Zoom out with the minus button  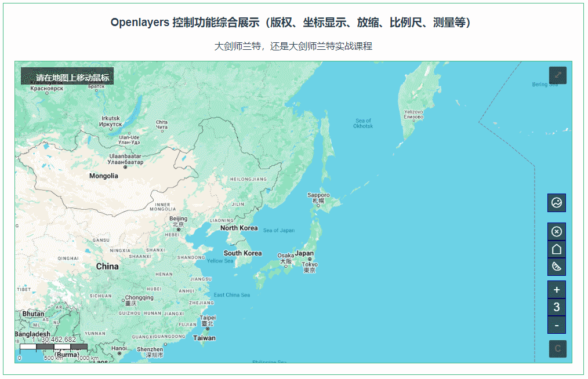click(x=557, y=325)
